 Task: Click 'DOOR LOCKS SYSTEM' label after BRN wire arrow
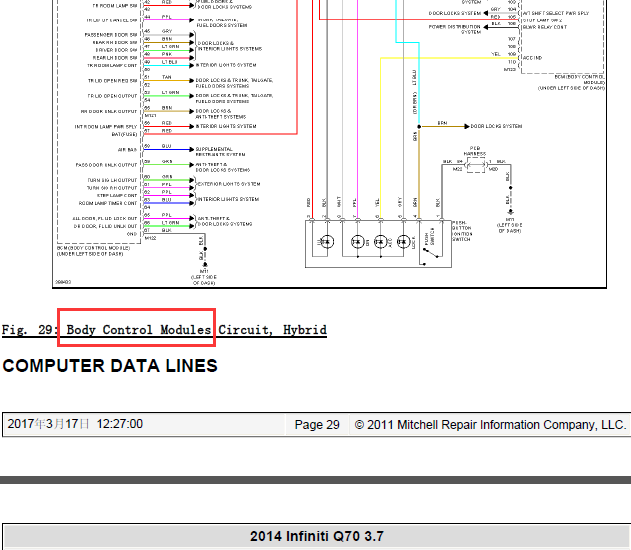tap(496, 126)
